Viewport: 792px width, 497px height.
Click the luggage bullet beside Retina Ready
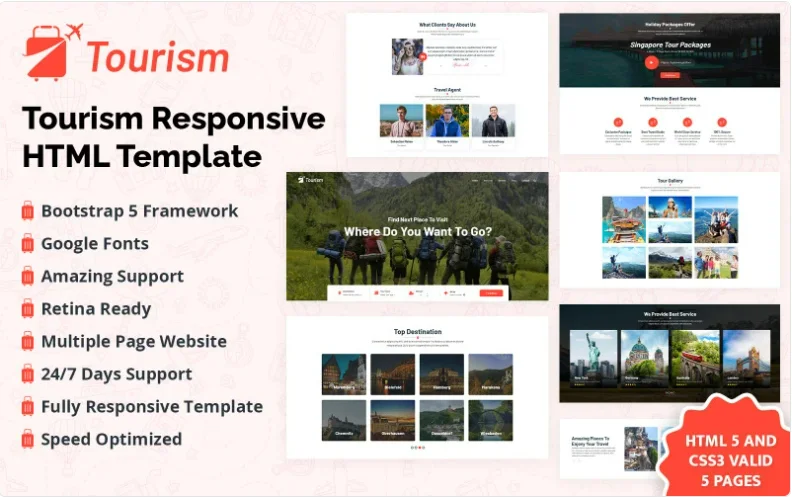point(27,309)
